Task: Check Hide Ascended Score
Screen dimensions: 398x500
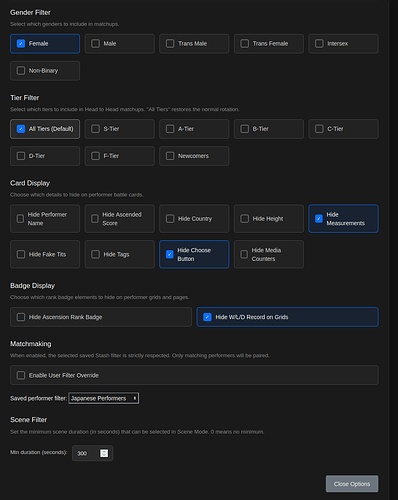Action: pyautogui.click(x=95, y=219)
